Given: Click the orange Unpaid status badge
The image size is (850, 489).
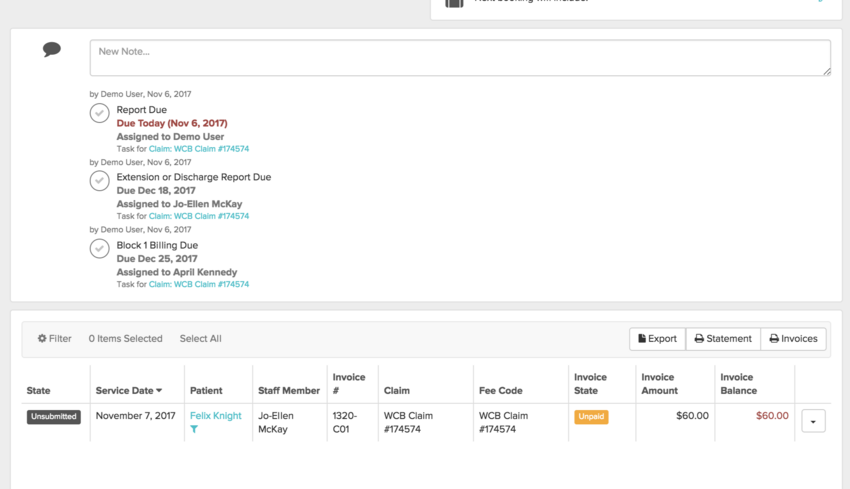Looking at the screenshot, I should tap(591, 417).
